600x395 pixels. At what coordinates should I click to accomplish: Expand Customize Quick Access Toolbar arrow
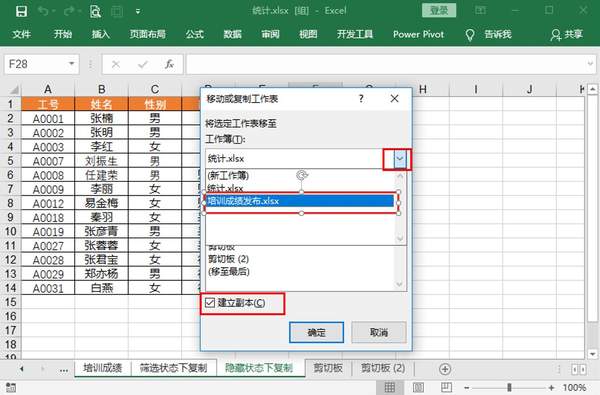point(138,11)
